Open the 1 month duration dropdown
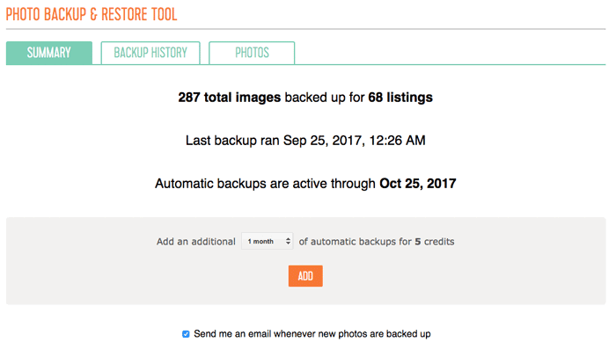 click(x=268, y=242)
